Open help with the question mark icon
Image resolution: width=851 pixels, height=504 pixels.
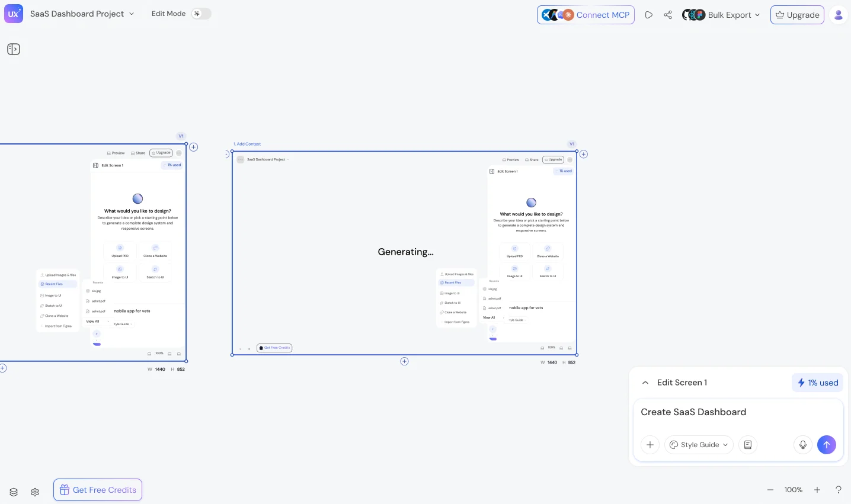839,490
